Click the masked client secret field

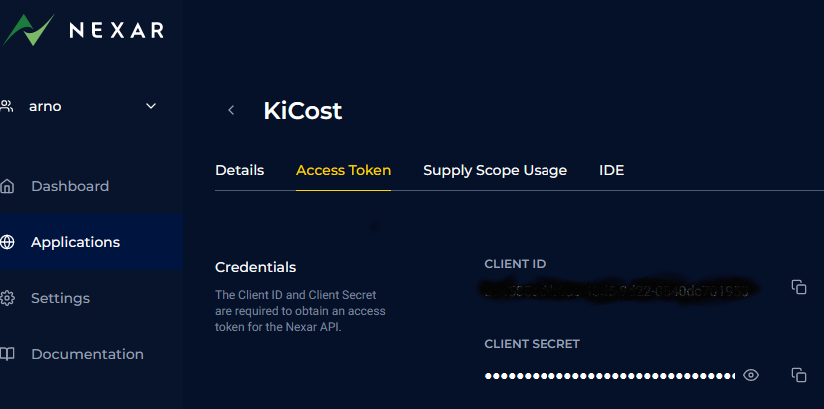point(610,375)
